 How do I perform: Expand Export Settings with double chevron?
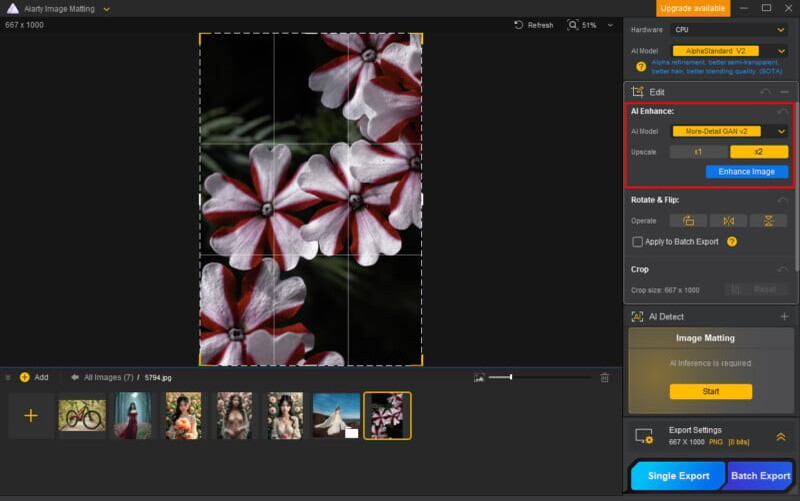click(x=781, y=437)
